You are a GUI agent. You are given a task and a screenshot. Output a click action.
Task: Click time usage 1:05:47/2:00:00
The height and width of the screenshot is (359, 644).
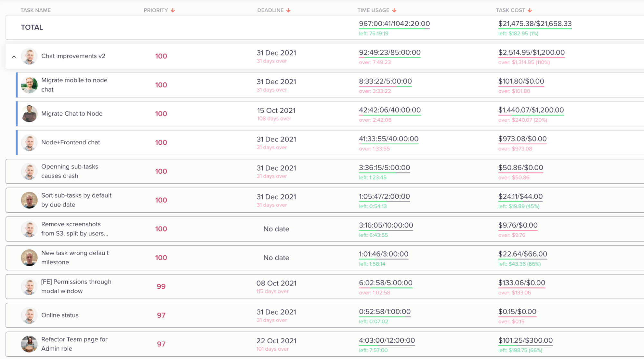(x=384, y=197)
